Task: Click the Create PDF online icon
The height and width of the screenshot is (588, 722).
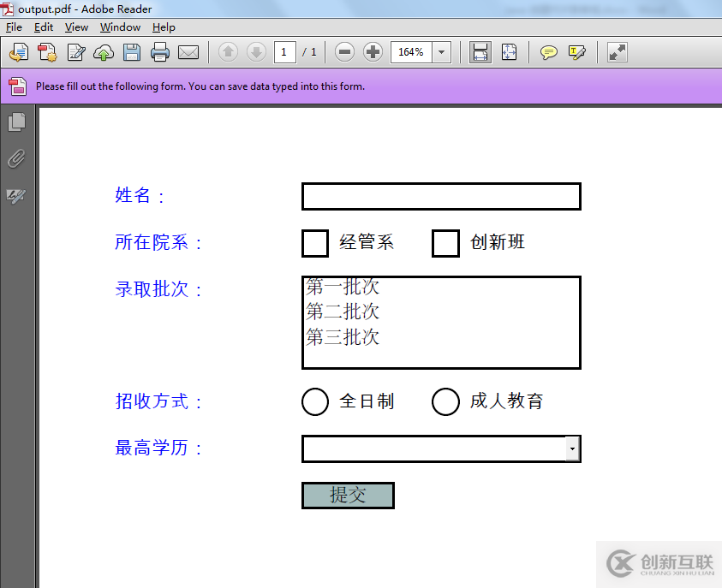Action: click(19, 52)
